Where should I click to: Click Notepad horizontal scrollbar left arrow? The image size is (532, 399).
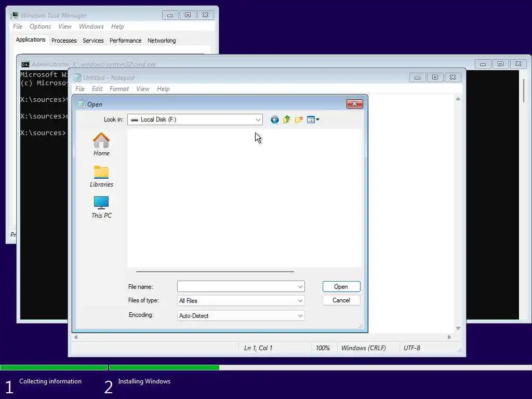76,337
